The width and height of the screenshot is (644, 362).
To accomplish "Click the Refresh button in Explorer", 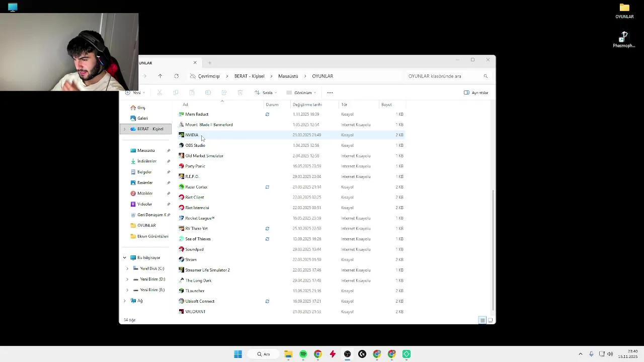I will coord(176,76).
